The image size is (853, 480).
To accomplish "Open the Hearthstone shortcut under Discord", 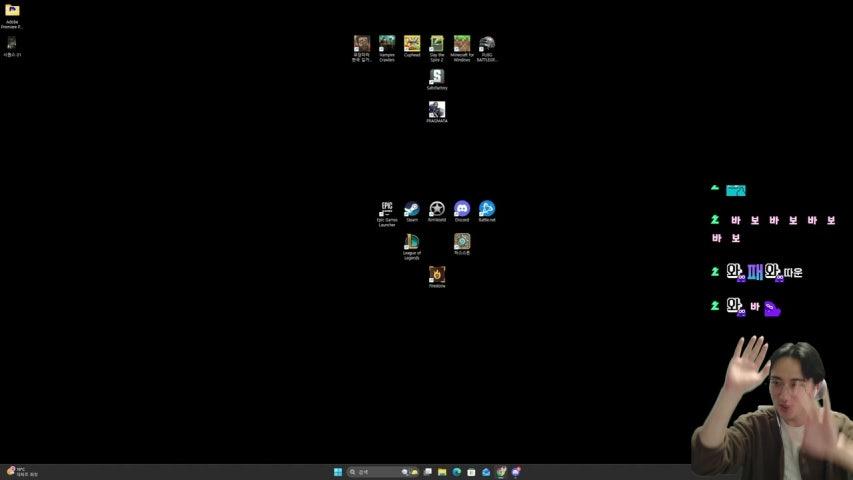I will (x=462, y=244).
